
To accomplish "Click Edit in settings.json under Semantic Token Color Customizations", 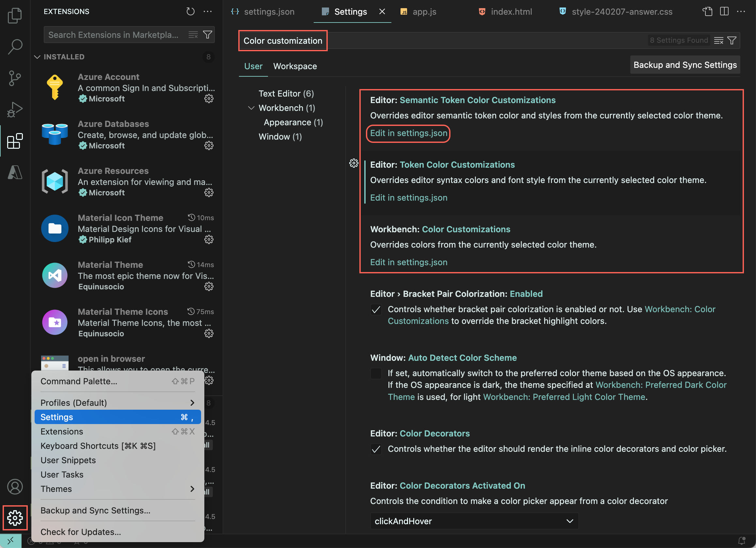I will coord(408,133).
